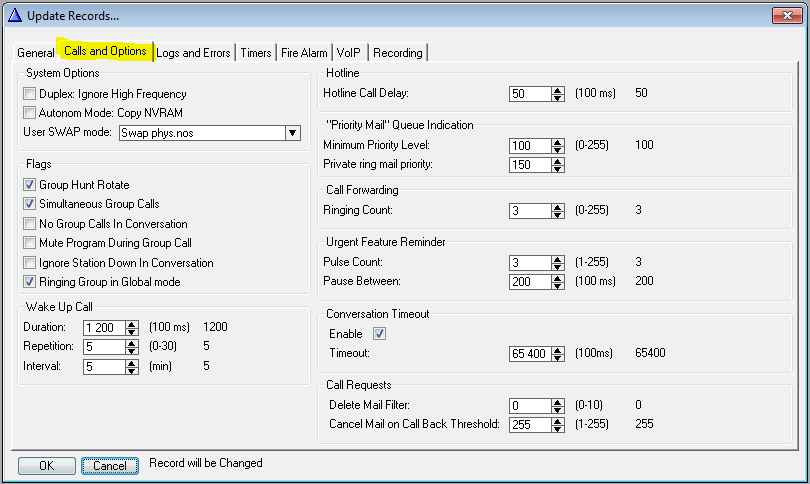The width and height of the screenshot is (810, 484).
Task: Uncheck Group Hunt Rotate flag
Action: (30, 185)
